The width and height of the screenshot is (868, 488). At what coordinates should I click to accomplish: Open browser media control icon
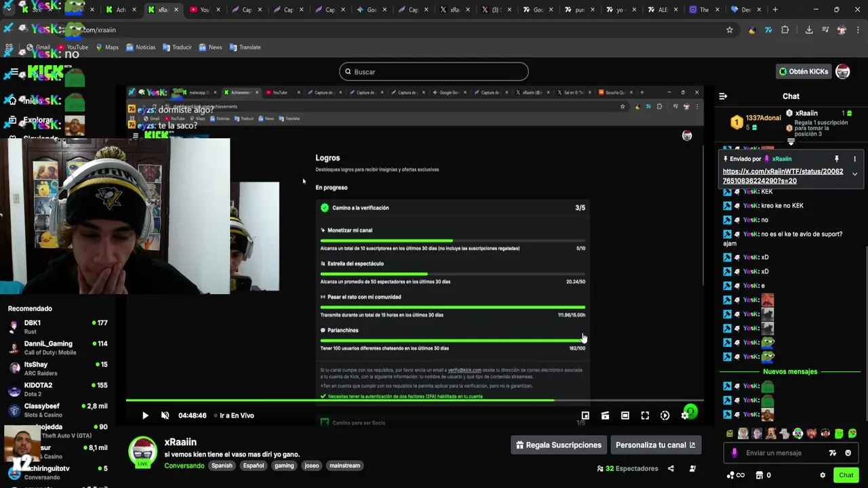[x=825, y=30]
